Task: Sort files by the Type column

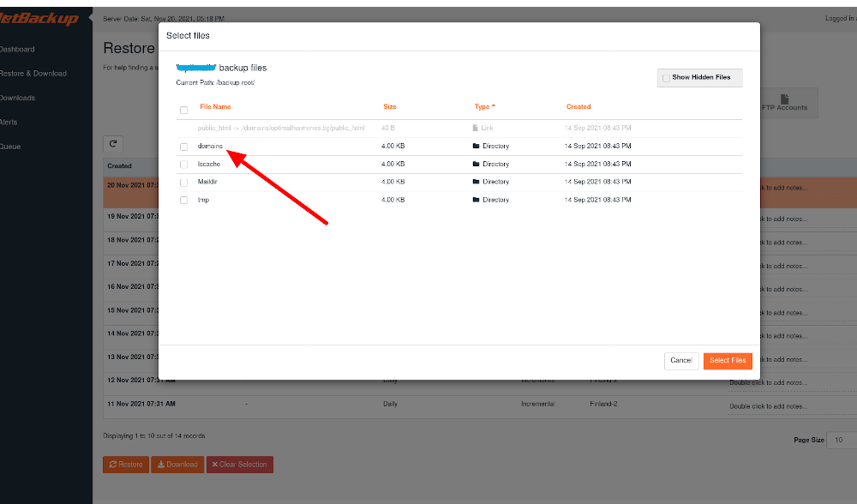Action: click(x=484, y=107)
